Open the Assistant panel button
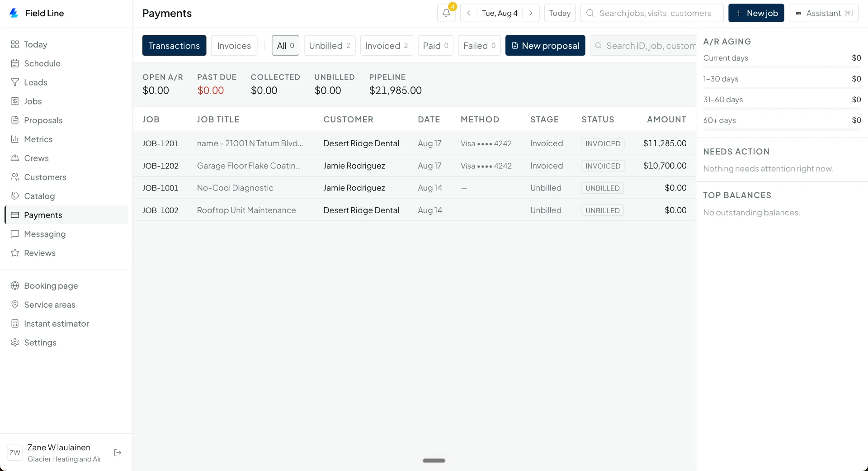This screenshot has height=471, width=868. point(824,13)
